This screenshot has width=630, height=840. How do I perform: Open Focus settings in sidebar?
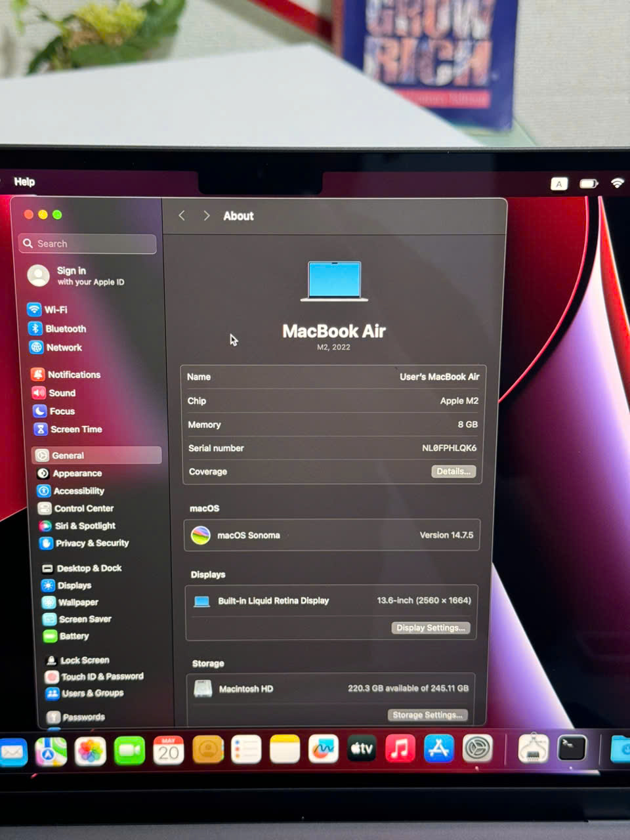click(x=54, y=411)
